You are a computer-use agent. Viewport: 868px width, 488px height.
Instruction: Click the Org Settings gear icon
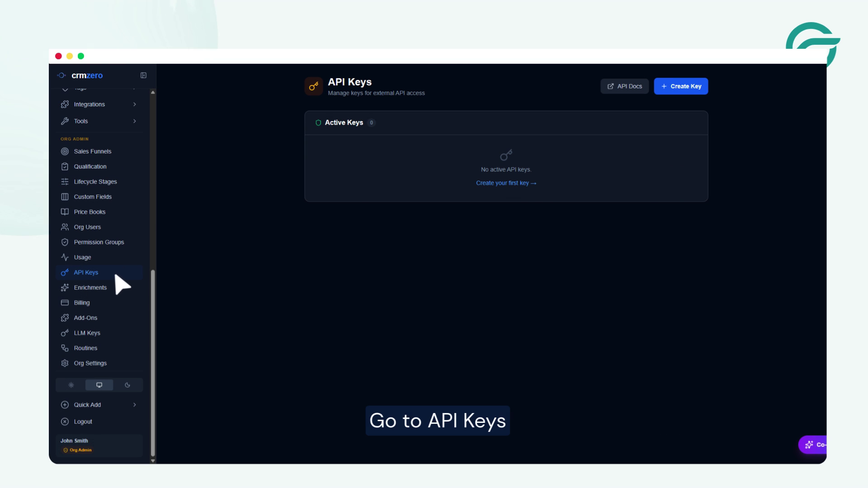pos(65,363)
